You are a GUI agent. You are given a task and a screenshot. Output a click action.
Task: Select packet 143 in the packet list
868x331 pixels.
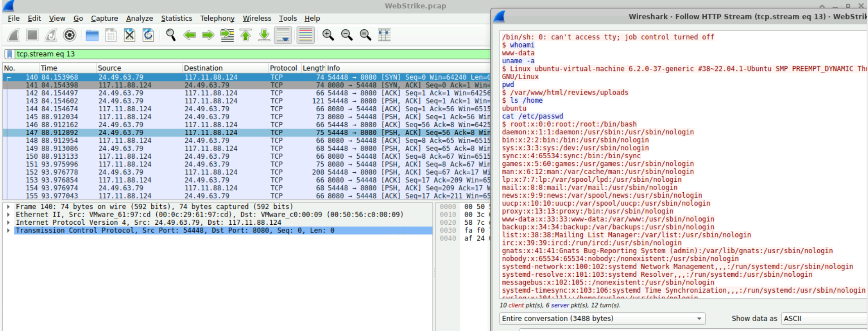(246, 101)
